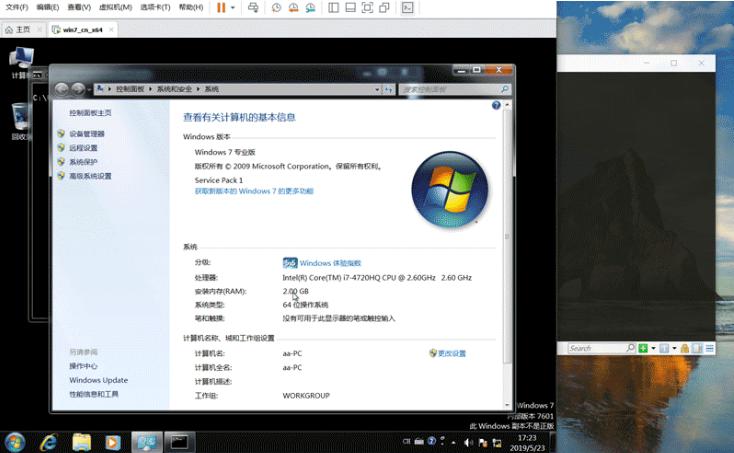Open Internet Explorer from the taskbar
This screenshot has width=734, height=453.
(48, 441)
